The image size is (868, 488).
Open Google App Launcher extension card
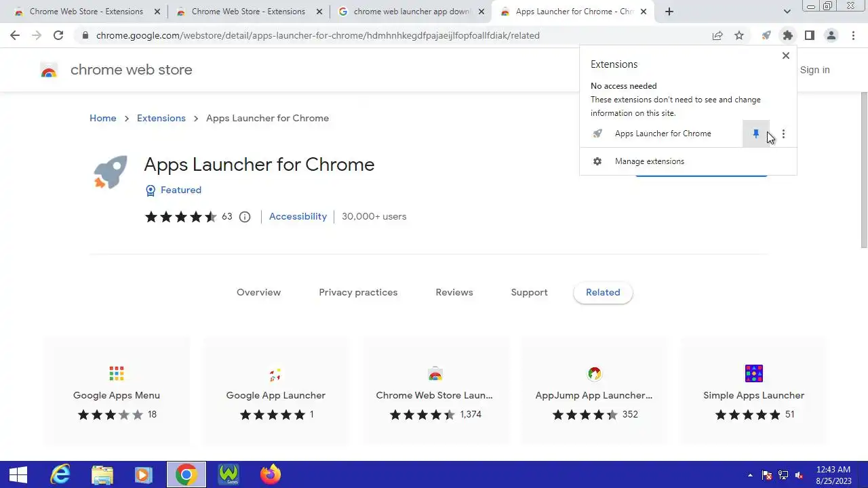point(276,391)
